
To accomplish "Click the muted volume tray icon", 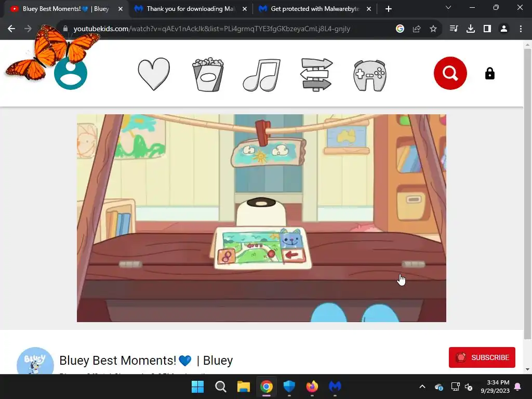I will pos(469,387).
